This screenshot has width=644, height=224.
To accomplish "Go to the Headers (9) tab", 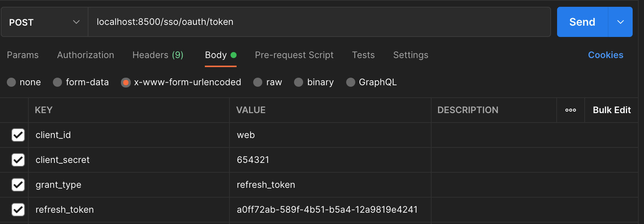I will pos(158,55).
